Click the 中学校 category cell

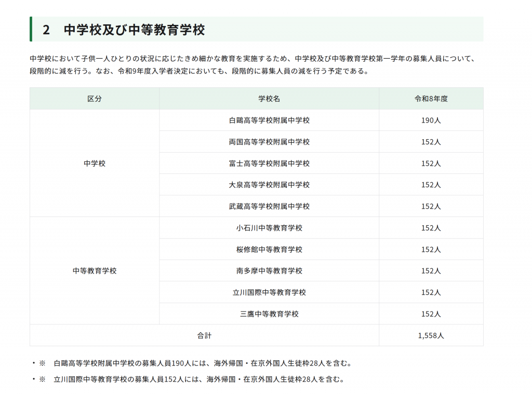tap(95, 163)
